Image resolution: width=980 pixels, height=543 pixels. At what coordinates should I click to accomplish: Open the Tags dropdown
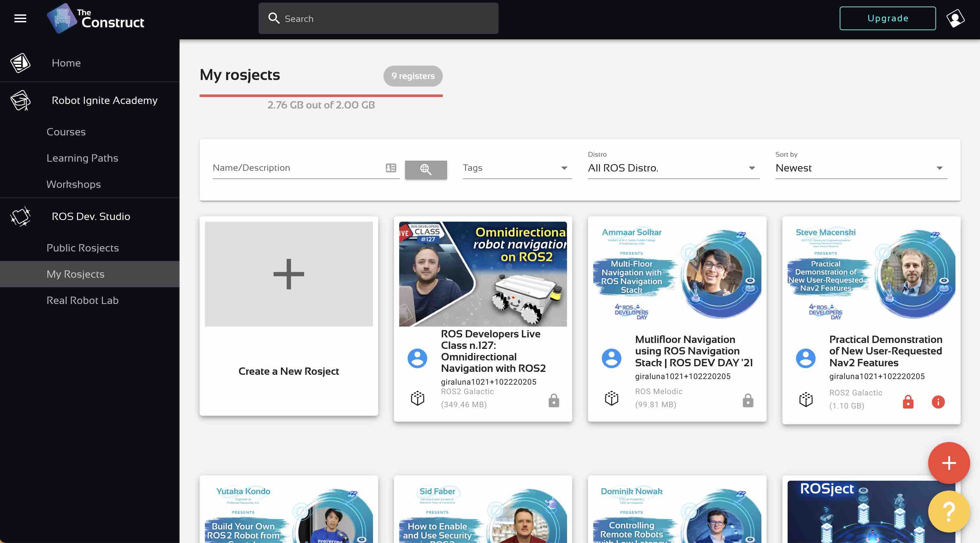(517, 168)
